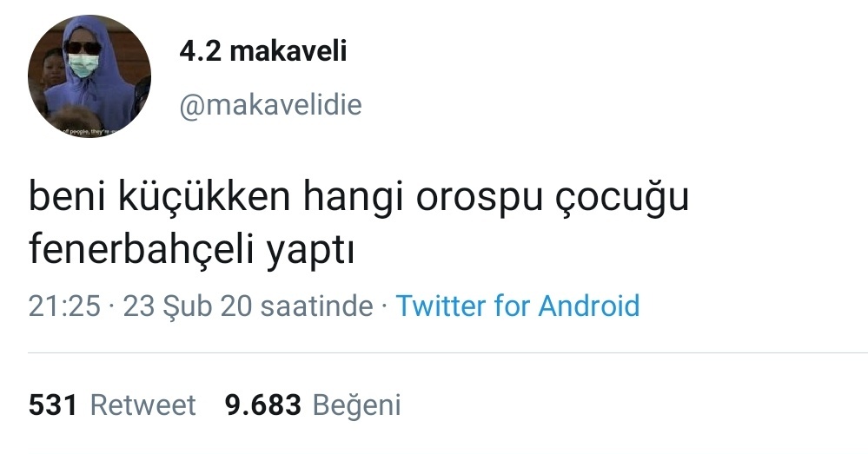The width and height of the screenshot is (868, 454).
Task: Click the word küçükken in the tweet
Action: [204, 196]
